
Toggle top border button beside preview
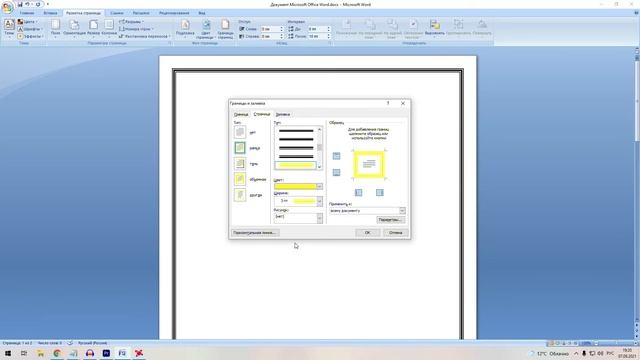click(x=336, y=156)
